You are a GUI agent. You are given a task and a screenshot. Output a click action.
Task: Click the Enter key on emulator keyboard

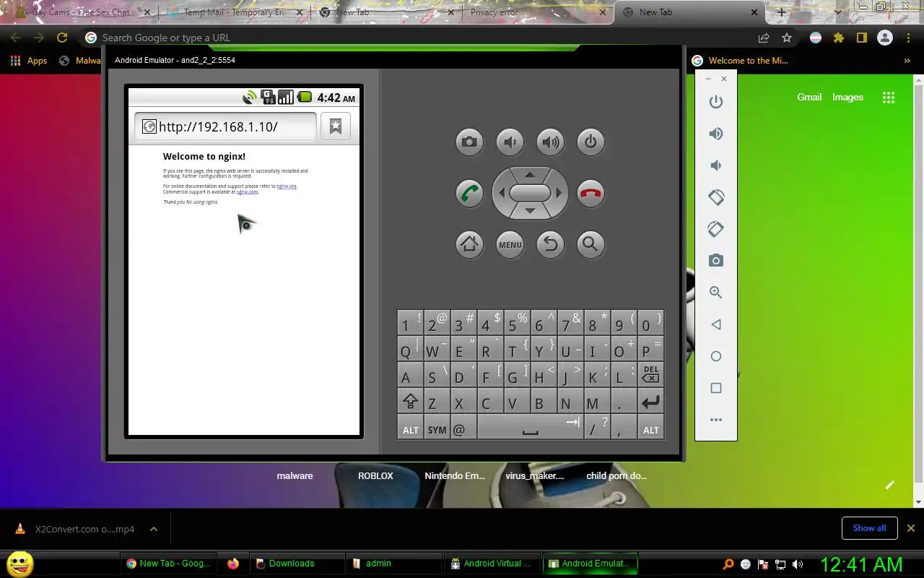point(650,402)
